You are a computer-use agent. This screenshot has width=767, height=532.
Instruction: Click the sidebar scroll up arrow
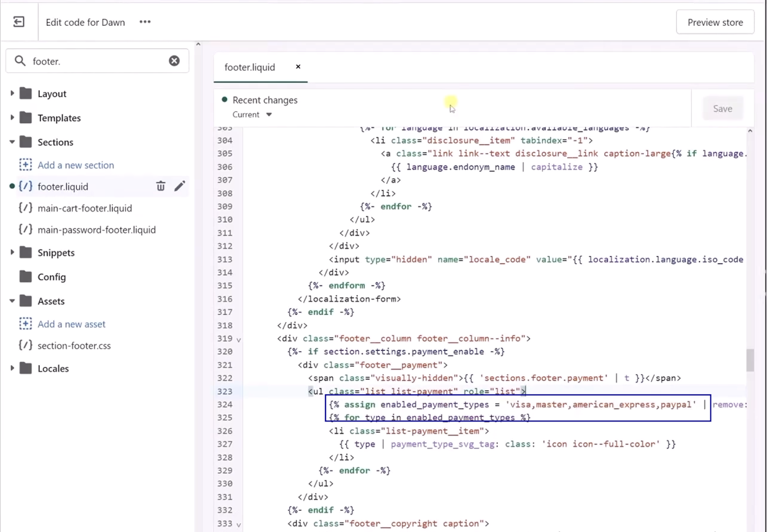point(198,44)
